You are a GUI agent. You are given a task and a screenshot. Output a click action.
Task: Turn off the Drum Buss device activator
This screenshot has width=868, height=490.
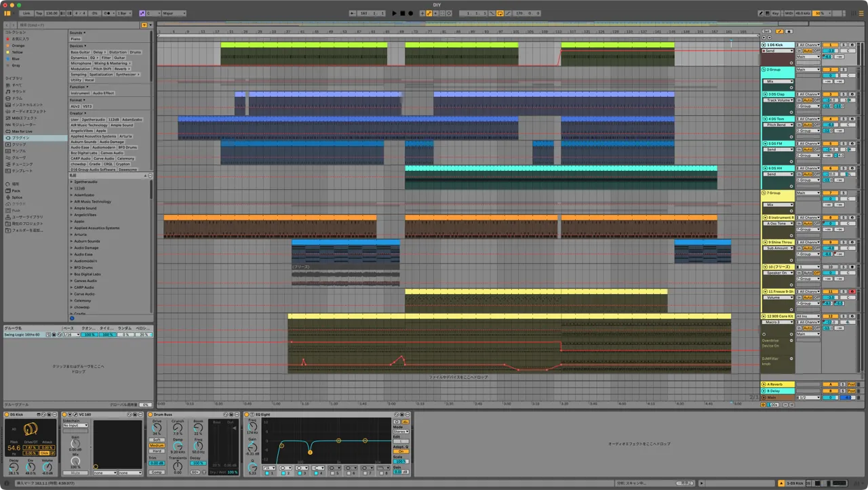coord(151,414)
